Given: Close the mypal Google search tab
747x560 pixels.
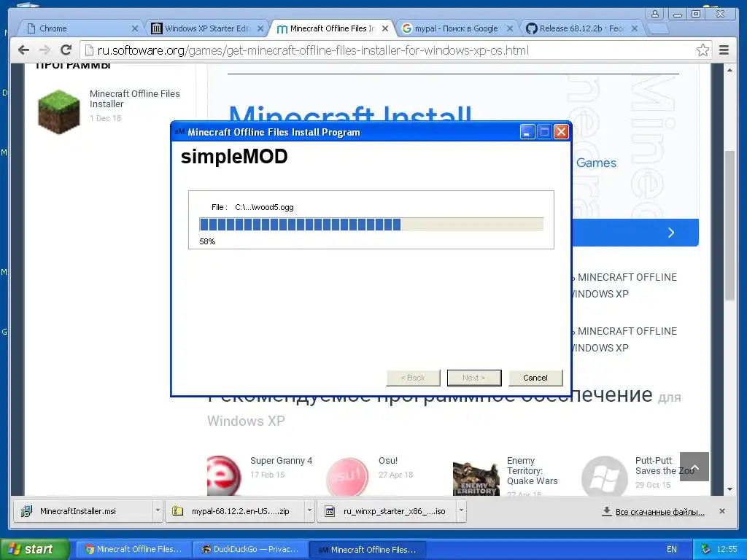Looking at the screenshot, I should click(x=510, y=28).
